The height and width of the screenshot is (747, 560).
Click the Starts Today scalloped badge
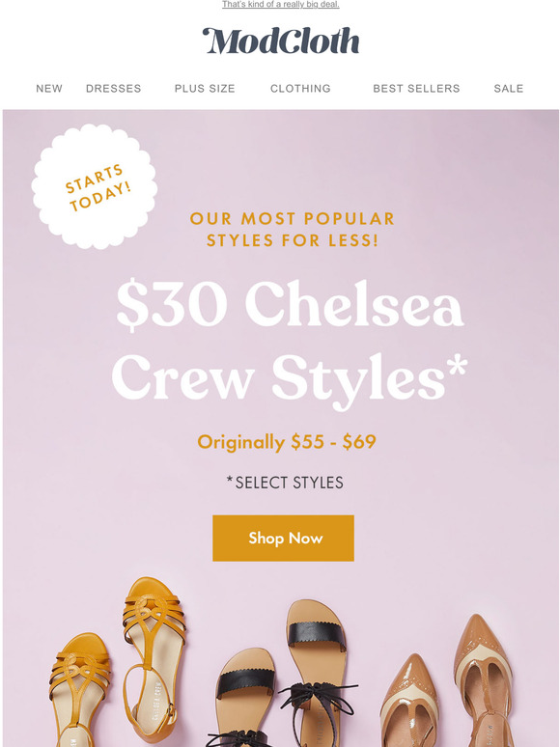click(x=95, y=186)
